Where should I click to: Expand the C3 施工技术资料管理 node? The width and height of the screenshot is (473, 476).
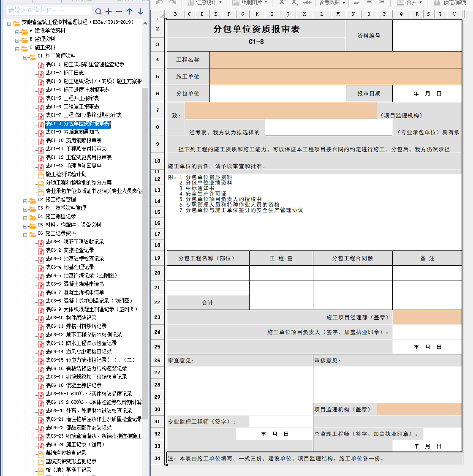coord(25,209)
